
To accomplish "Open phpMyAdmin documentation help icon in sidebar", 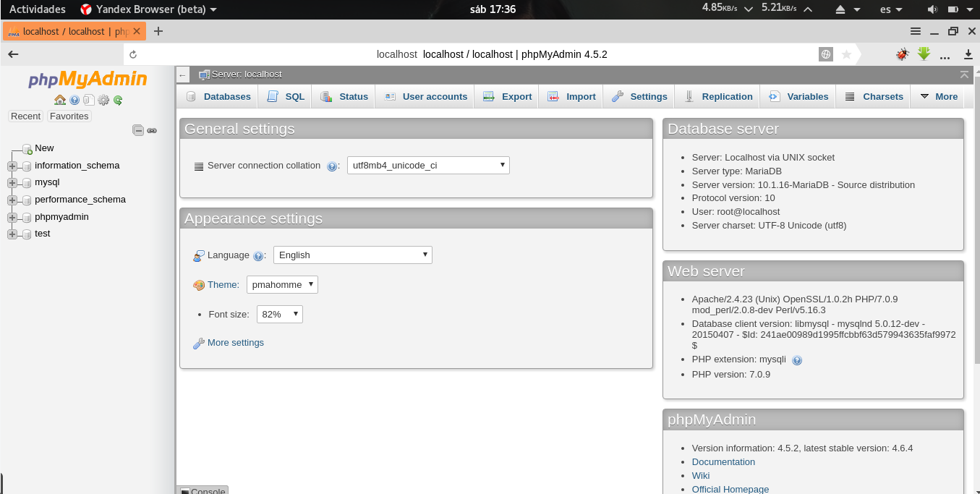I will (74, 100).
